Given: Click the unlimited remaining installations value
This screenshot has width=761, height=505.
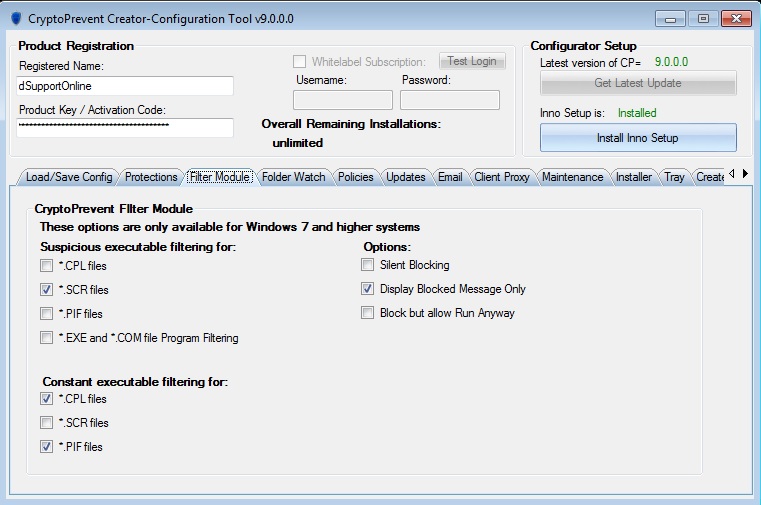Looking at the screenshot, I should coord(298,143).
